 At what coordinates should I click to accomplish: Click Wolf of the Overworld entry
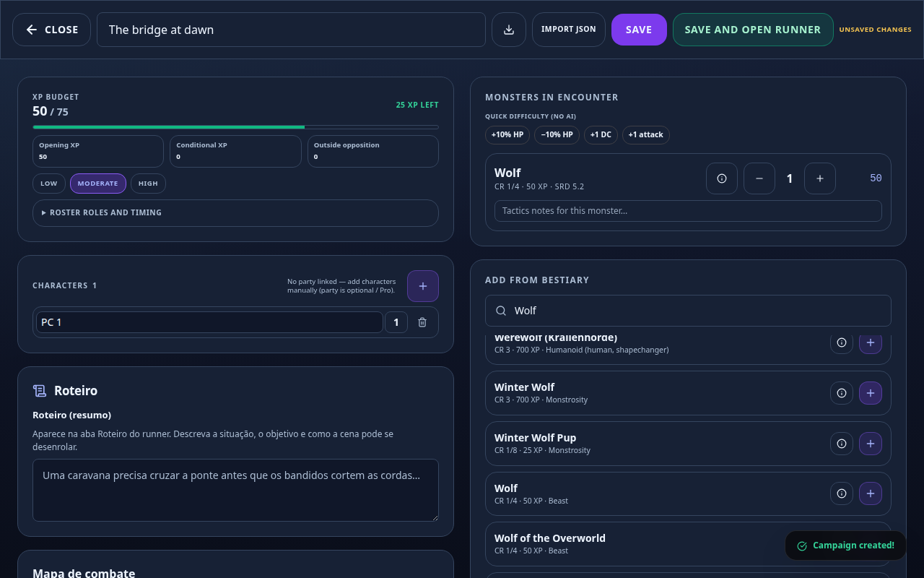688,544
